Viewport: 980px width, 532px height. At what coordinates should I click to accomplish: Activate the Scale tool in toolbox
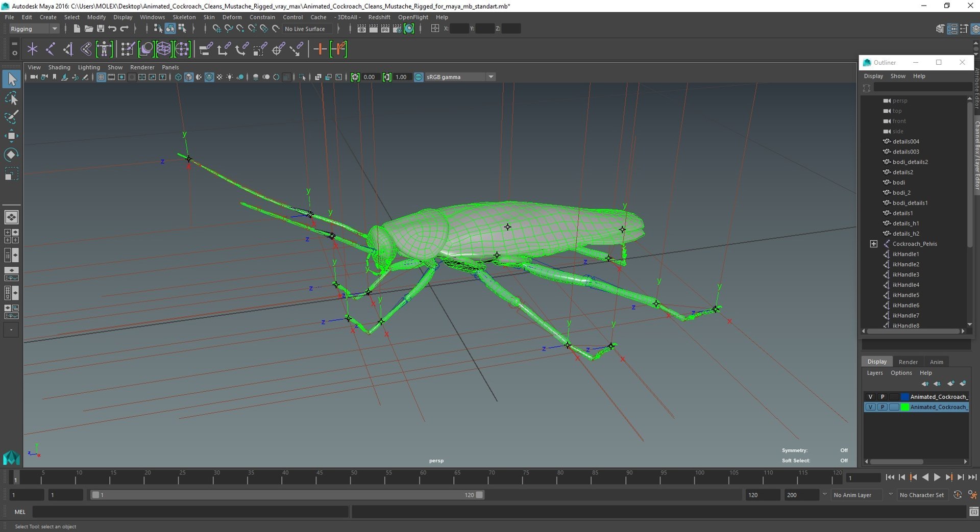point(11,174)
